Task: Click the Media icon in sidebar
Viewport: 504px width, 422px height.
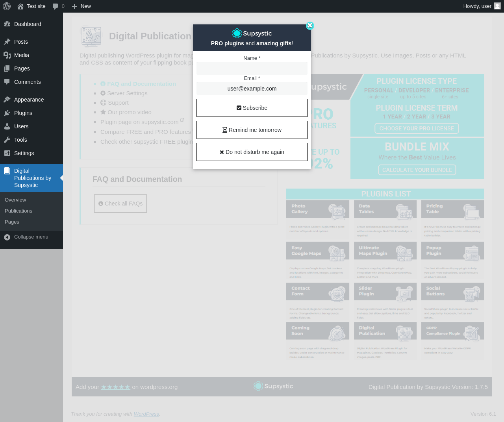Action: [x=7, y=55]
